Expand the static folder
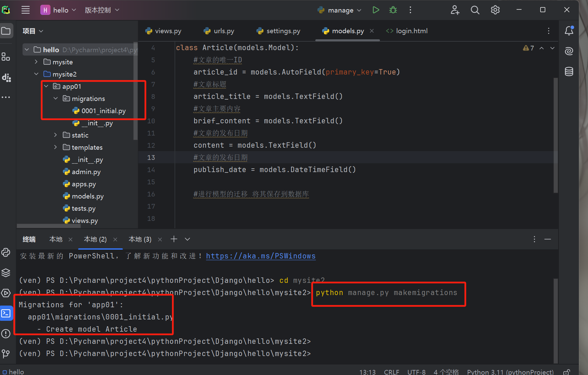Viewport: 588px width, 375px height. [x=56, y=135]
